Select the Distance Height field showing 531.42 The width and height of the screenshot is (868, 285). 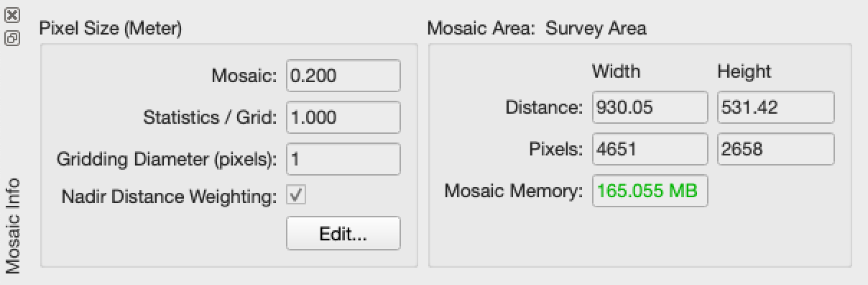click(776, 107)
